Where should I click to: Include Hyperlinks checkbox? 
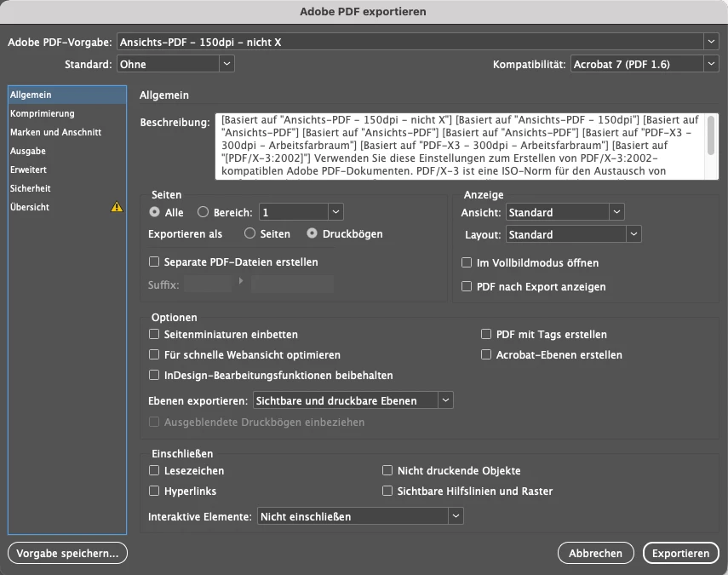(x=153, y=491)
